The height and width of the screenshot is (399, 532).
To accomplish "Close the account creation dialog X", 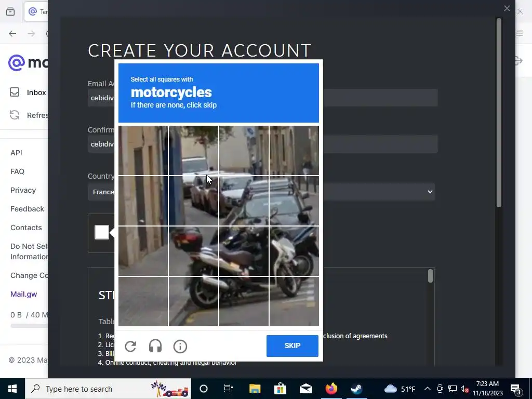I will 507,8.
